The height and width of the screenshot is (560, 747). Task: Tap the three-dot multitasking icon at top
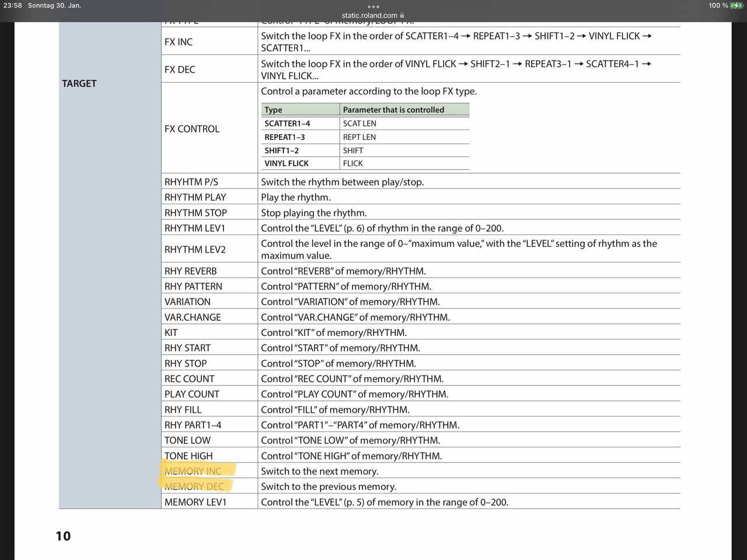click(373, 7)
